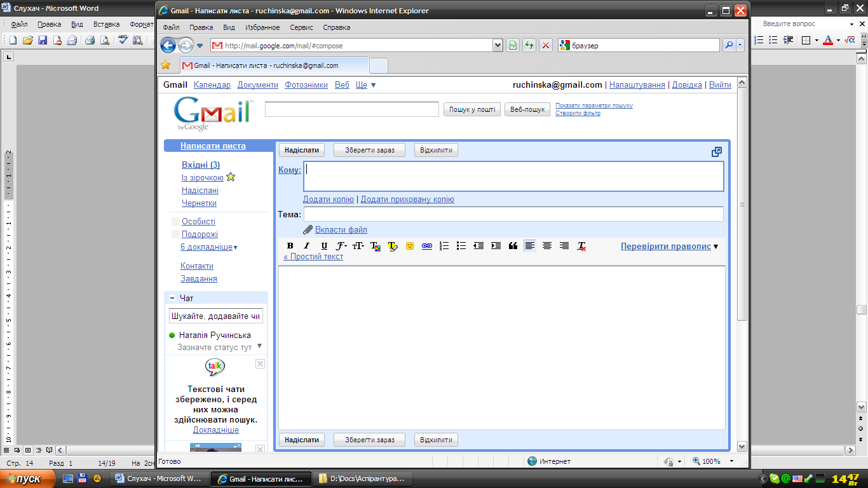
Task: Click the IE stop loading icon
Action: 545,45
